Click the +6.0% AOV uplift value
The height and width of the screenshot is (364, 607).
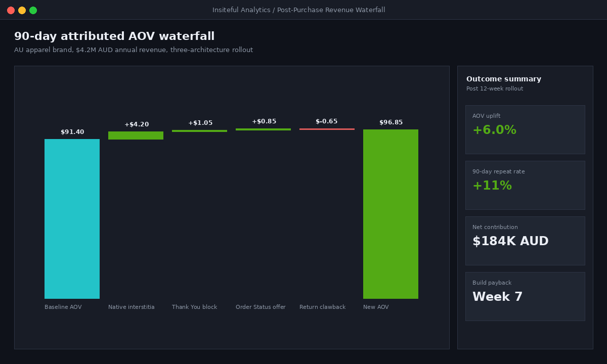pos(494,130)
